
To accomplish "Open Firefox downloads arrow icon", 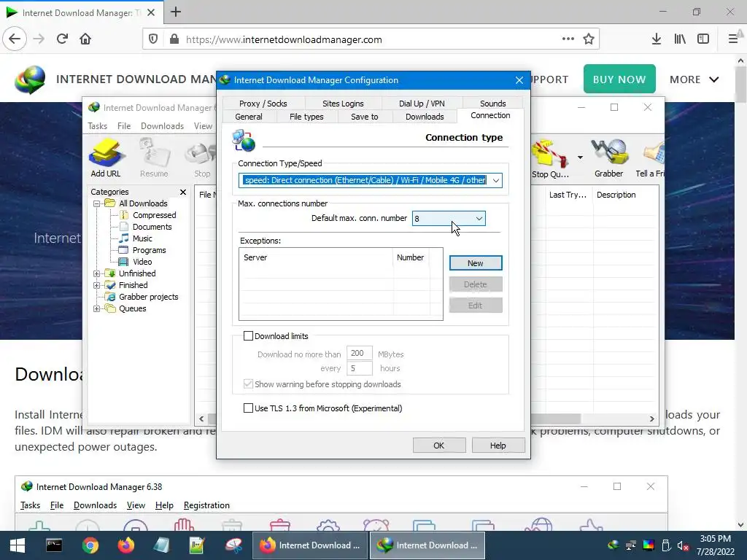I will [656, 39].
